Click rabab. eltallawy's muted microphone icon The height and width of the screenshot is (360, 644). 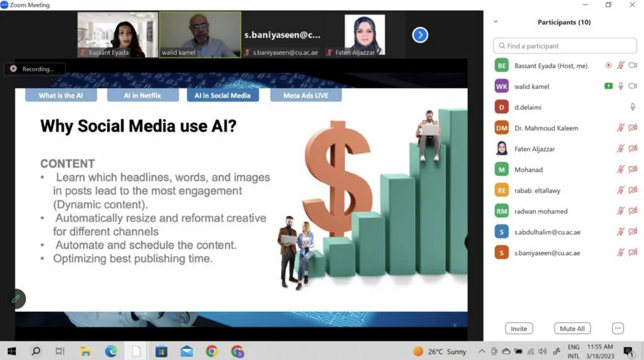tap(621, 190)
